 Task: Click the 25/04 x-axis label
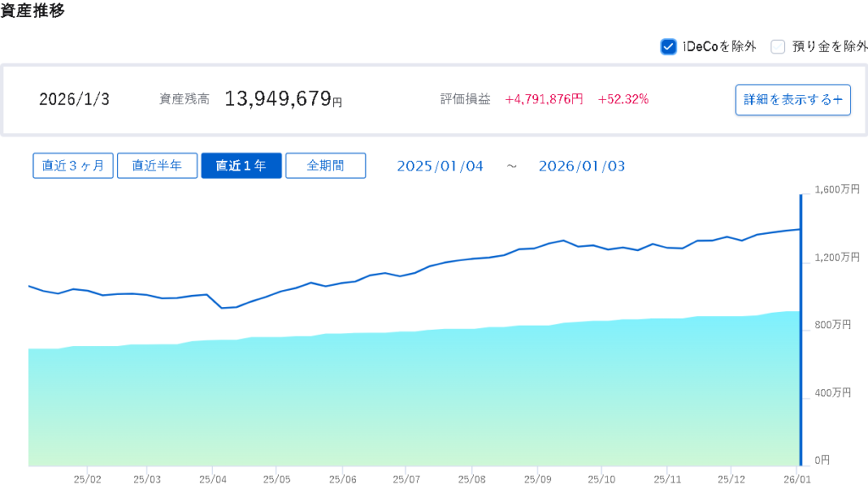click(212, 478)
